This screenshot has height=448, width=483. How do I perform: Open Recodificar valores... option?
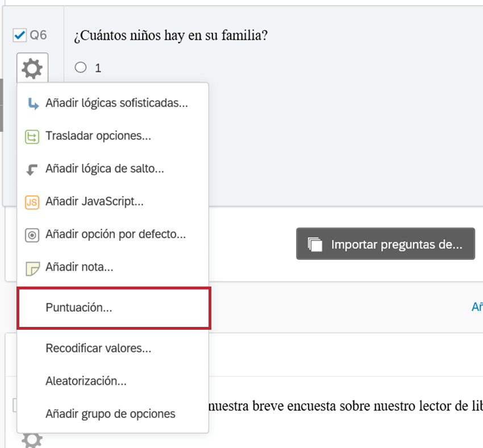[113, 349]
